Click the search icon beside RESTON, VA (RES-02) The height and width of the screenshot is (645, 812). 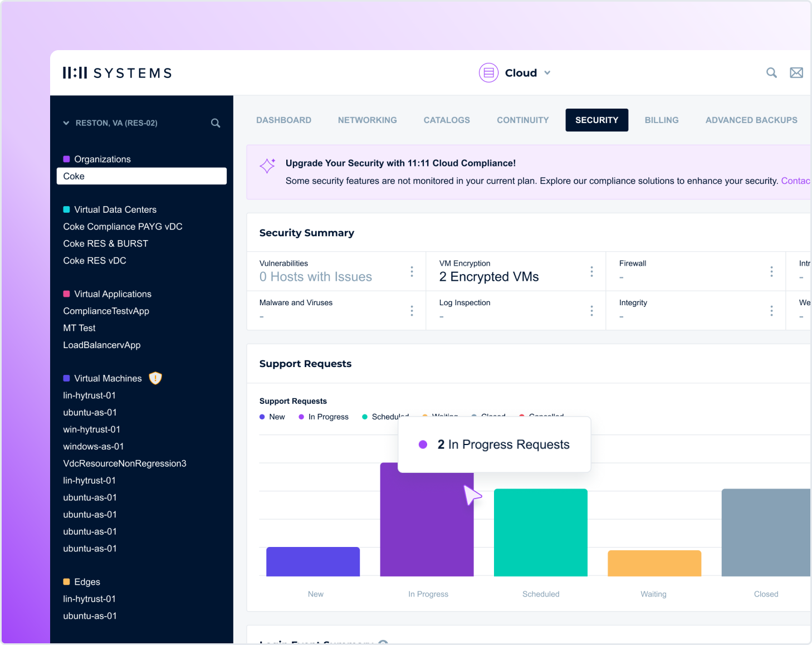click(216, 123)
